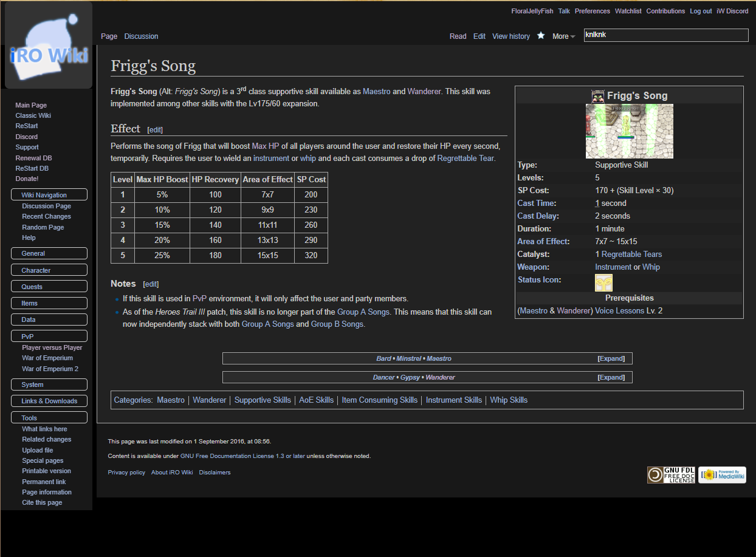Expand the Items sidebar section

click(49, 303)
